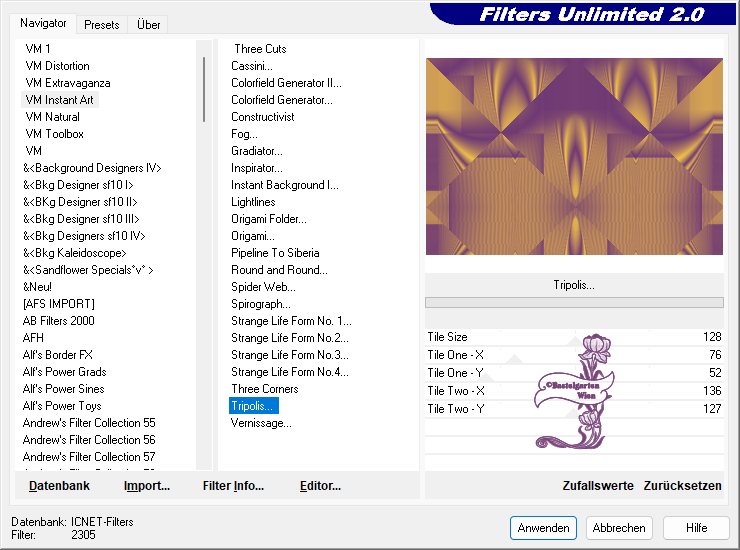Choose Strange Life Form No. 1...
The height and width of the screenshot is (550, 740).
(x=291, y=321)
